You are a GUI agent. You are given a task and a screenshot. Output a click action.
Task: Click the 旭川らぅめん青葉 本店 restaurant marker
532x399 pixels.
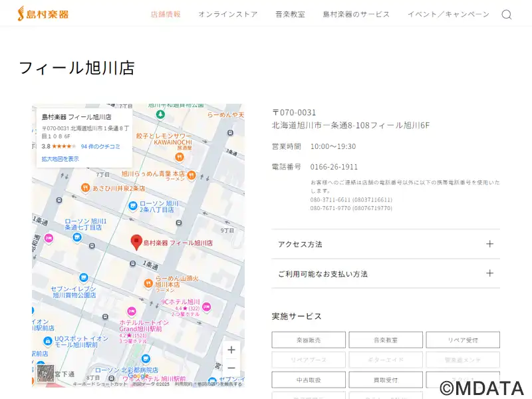tap(192, 175)
